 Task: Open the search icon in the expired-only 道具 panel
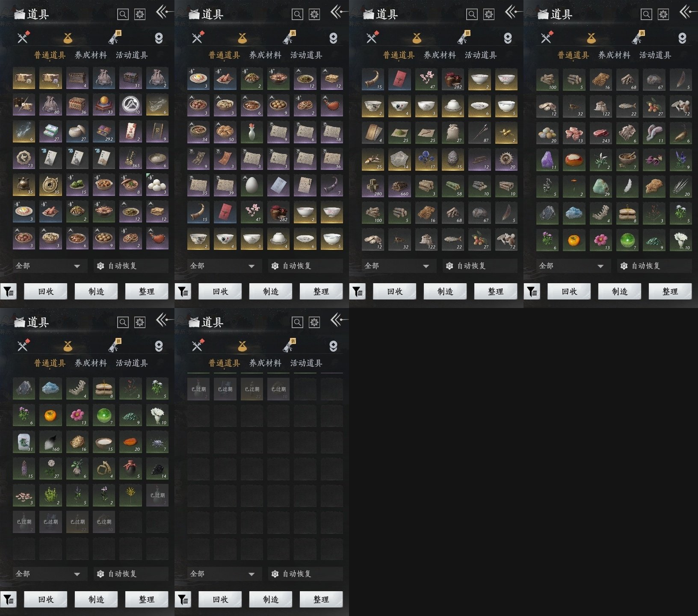point(297,322)
